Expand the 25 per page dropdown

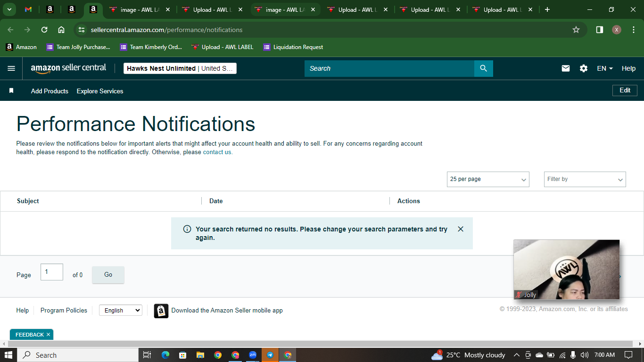(x=488, y=179)
